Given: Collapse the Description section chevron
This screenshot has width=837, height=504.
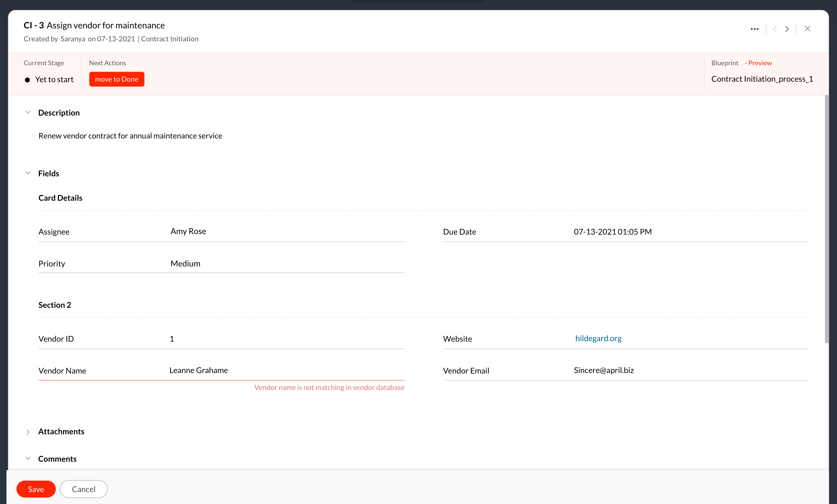Looking at the screenshot, I should [x=28, y=112].
